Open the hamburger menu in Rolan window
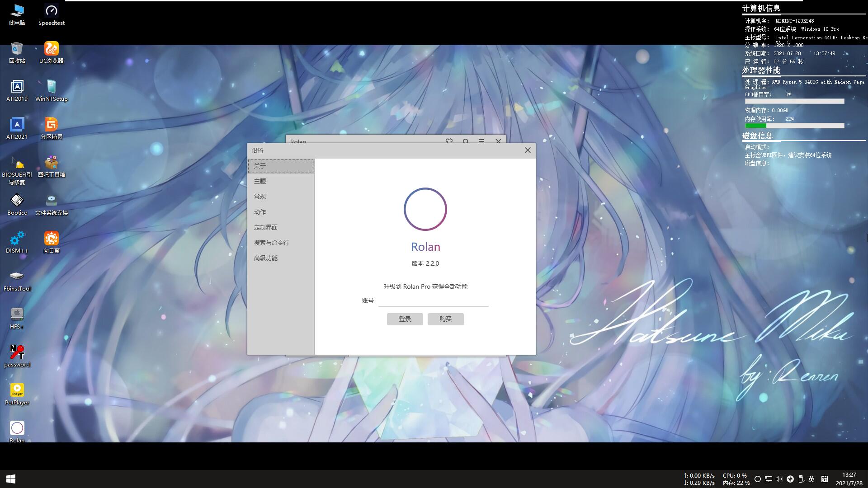This screenshot has width=868, height=488. [x=481, y=141]
